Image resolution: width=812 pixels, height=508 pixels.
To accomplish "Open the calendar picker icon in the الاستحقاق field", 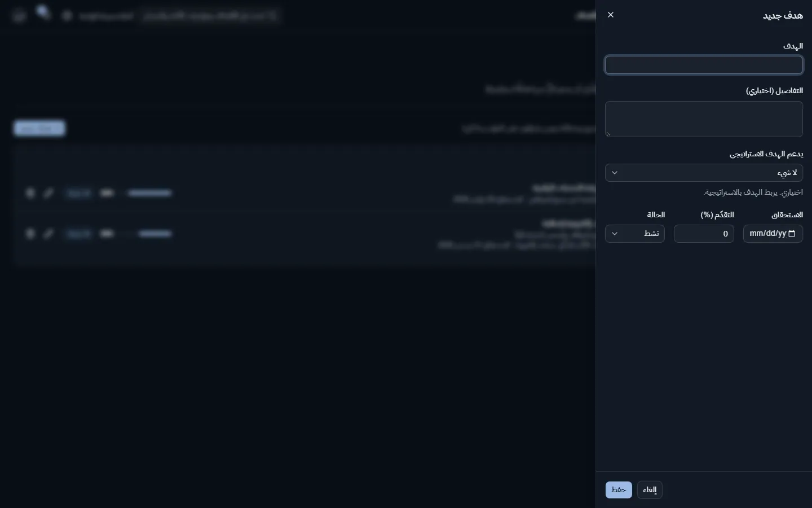I will [x=792, y=234].
